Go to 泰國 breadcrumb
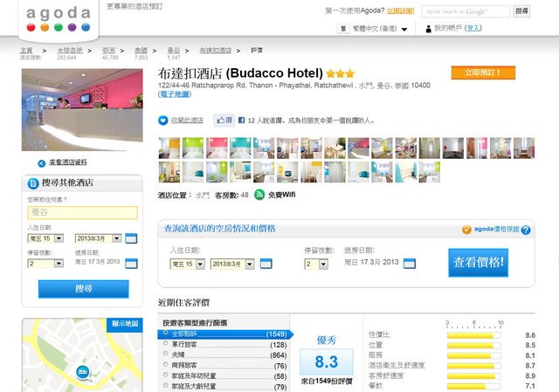The height and width of the screenshot is (392, 559). click(x=141, y=51)
